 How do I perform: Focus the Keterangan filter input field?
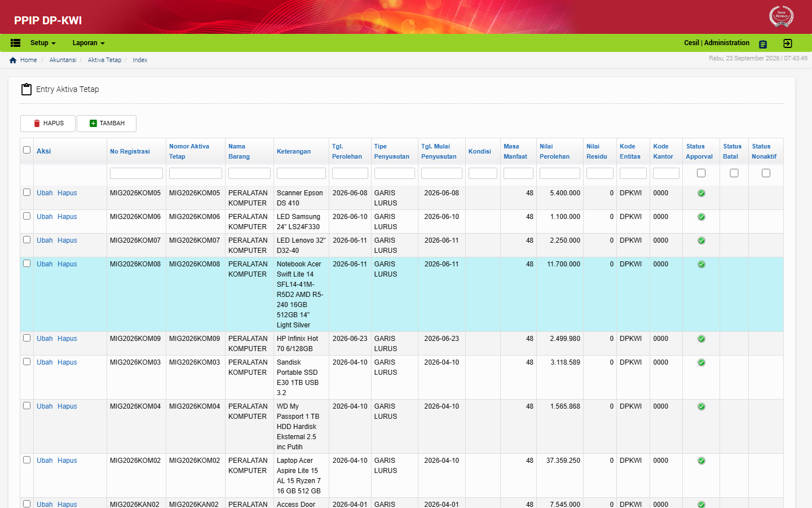[301, 173]
